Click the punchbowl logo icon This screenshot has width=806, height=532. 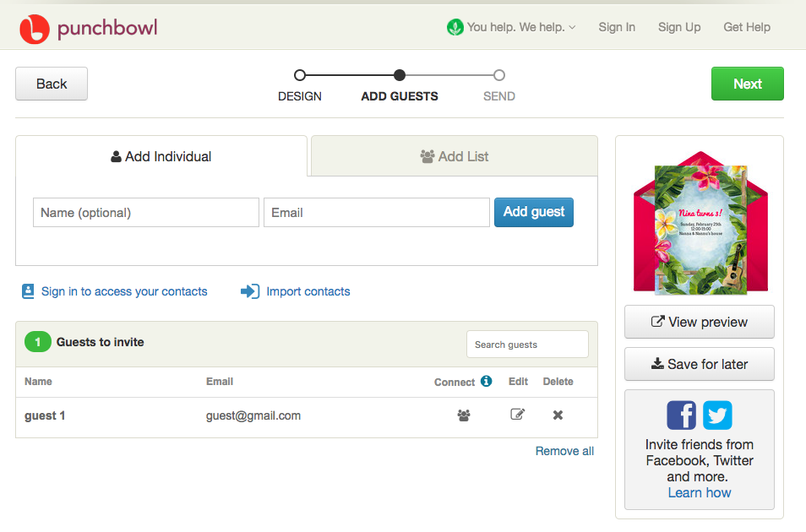point(34,26)
